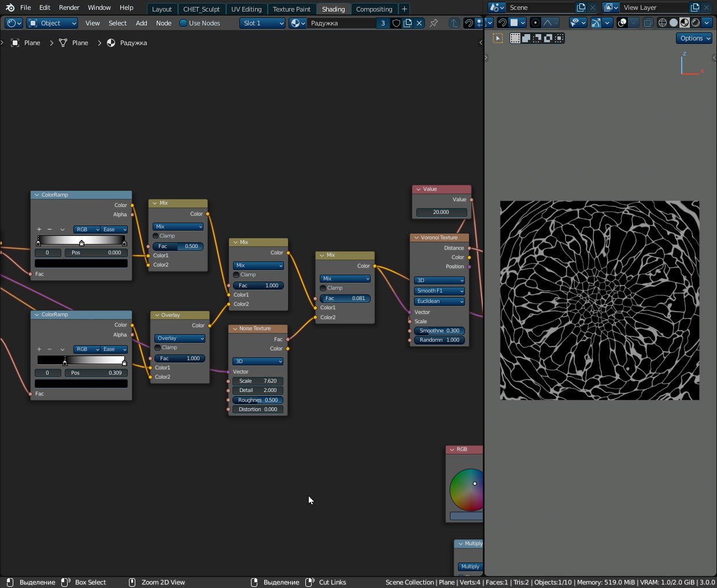Viewport: 717px width, 588px height.
Task: Open the viewport Options dropdown
Action: coord(694,38)
